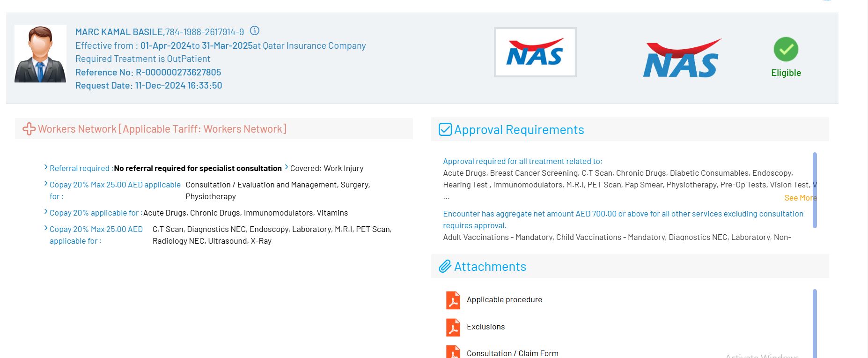Expand the Covered: Work Injury chevron
The height and width of the screenshot is (358, 868).
point(287,167)
